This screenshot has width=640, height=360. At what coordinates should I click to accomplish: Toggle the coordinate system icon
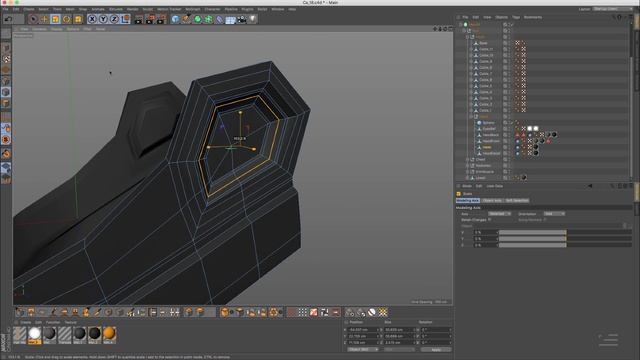125,19
